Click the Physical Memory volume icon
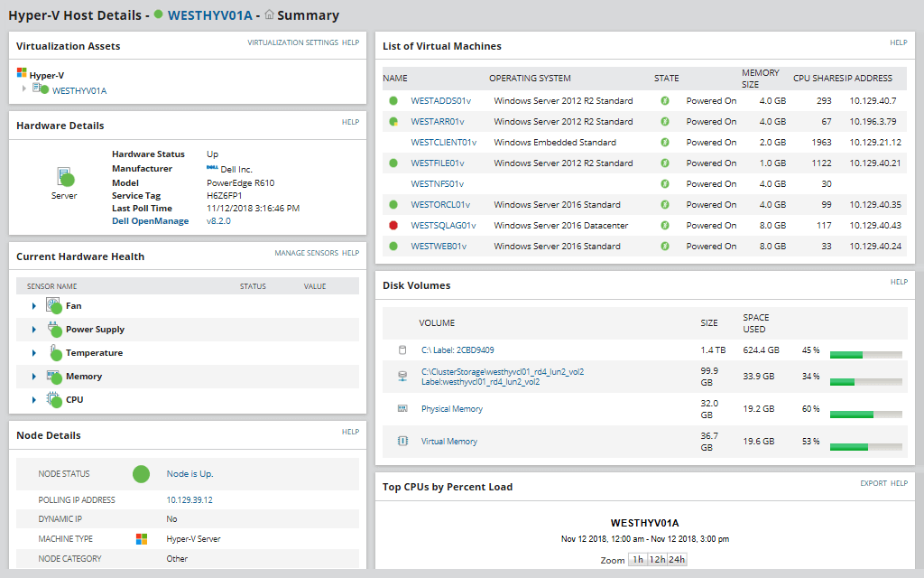 click(x=402, y=409)
